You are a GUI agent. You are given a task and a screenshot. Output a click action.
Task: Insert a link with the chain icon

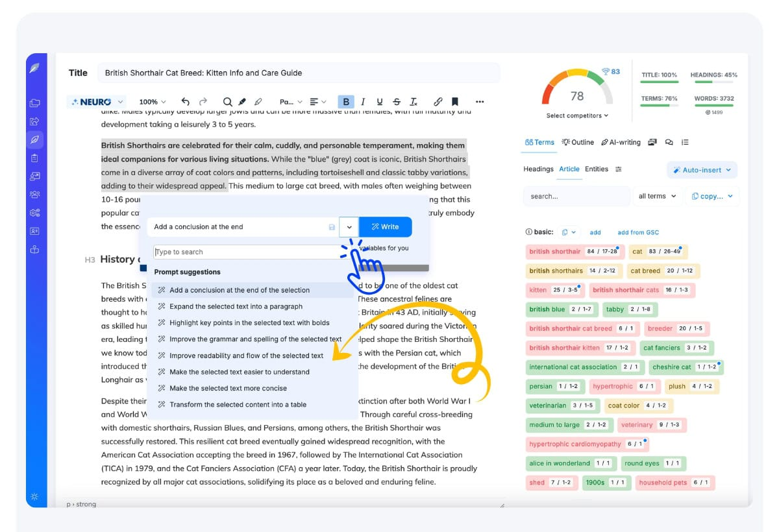(x=438, y=102)
